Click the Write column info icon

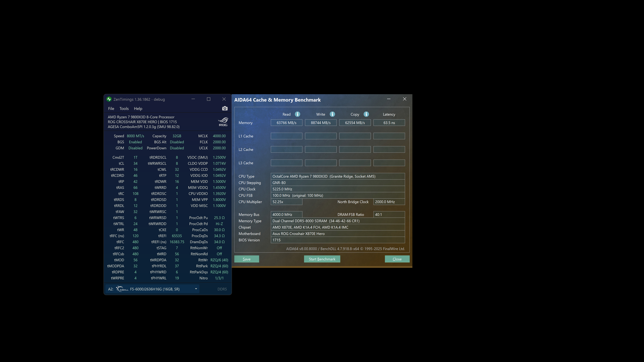click(332, 114)
